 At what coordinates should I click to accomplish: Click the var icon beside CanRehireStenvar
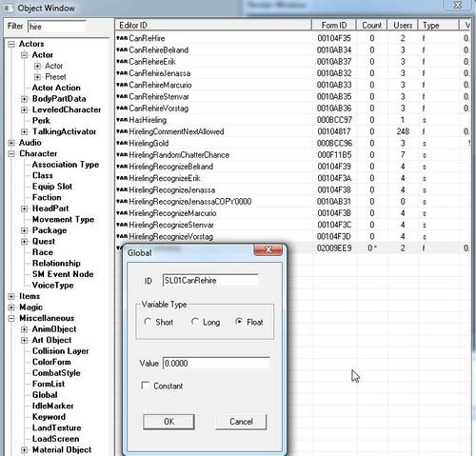[x=122, y=96]
